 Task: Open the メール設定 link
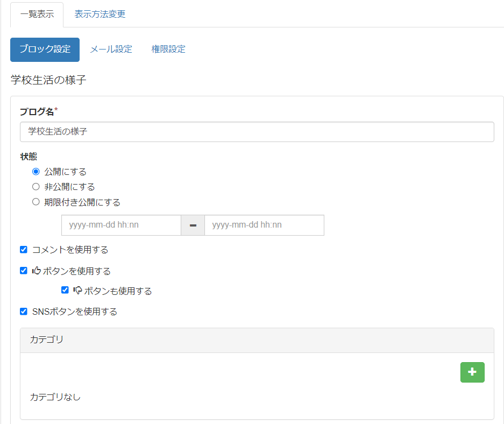tap(111, 50)
